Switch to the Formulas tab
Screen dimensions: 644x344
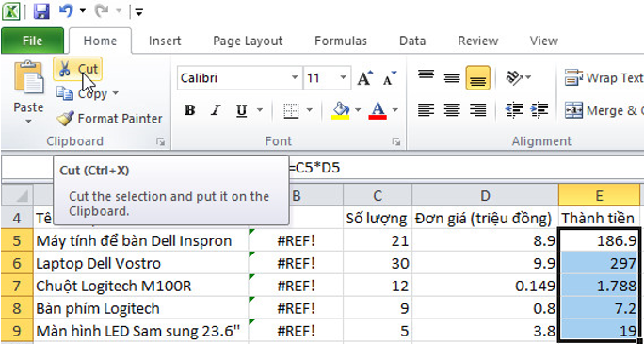click(x=341, y=41)
